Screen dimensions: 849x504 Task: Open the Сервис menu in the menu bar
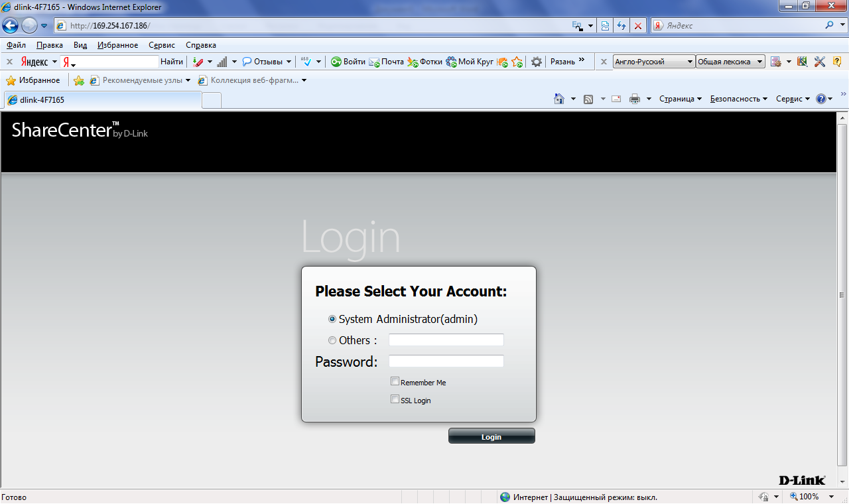[x=162, y=45]
